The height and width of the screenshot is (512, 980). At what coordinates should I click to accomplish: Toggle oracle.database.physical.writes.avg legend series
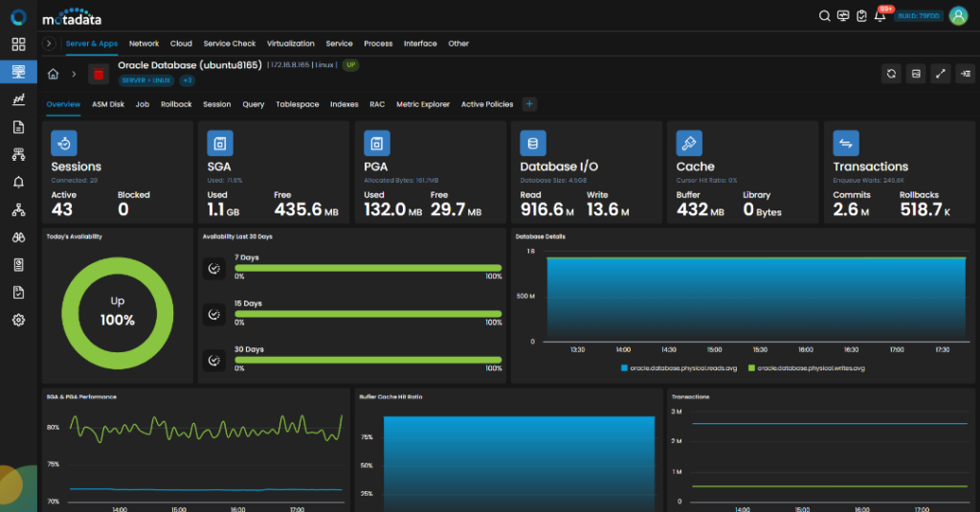click(805, 367)
